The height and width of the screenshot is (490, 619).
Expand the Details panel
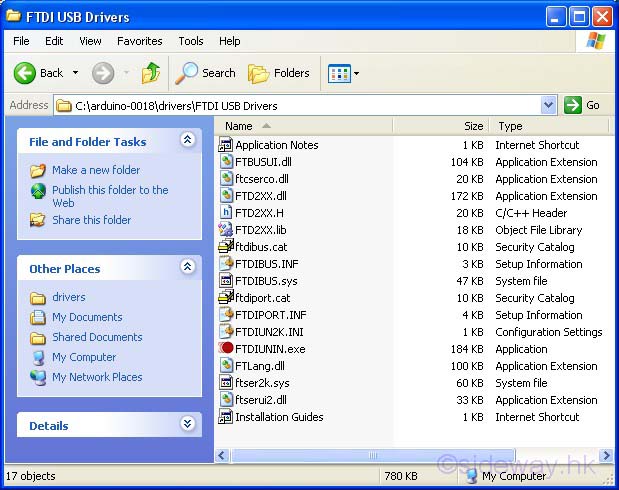188,424
